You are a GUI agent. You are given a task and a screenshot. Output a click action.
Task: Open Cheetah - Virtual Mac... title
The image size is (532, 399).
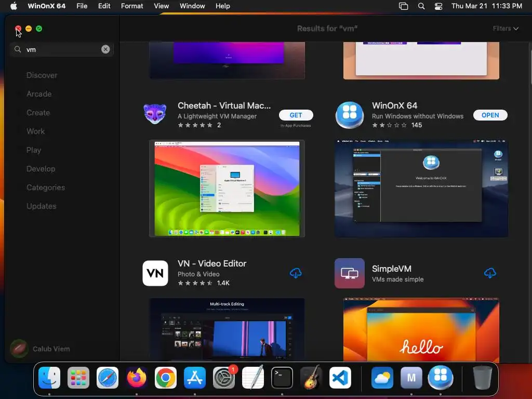pos(224,105)
